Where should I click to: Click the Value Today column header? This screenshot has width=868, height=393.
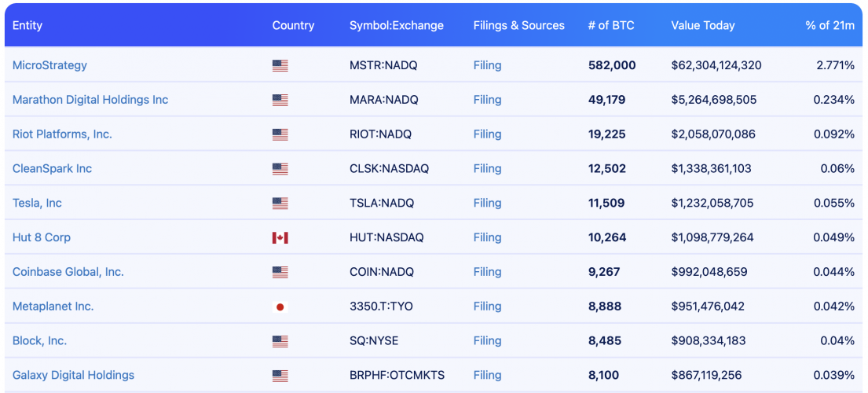[x=703, y=25]
